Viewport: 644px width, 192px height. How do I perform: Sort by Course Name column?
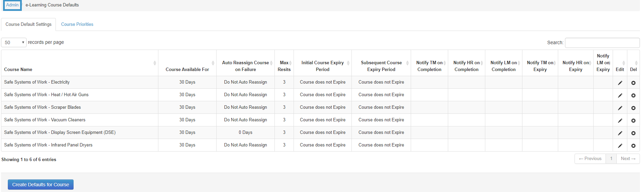(x=80, y=63)
